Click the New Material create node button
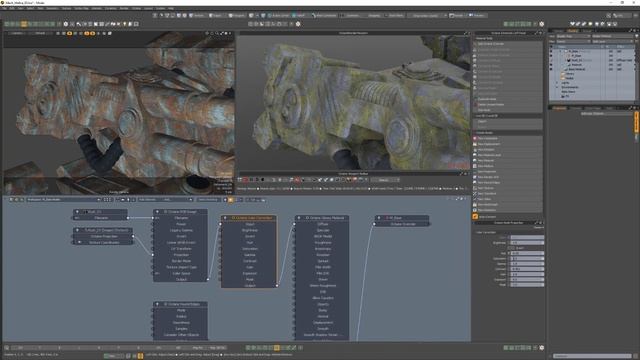The image size is (640, 360). pos(509,160)
